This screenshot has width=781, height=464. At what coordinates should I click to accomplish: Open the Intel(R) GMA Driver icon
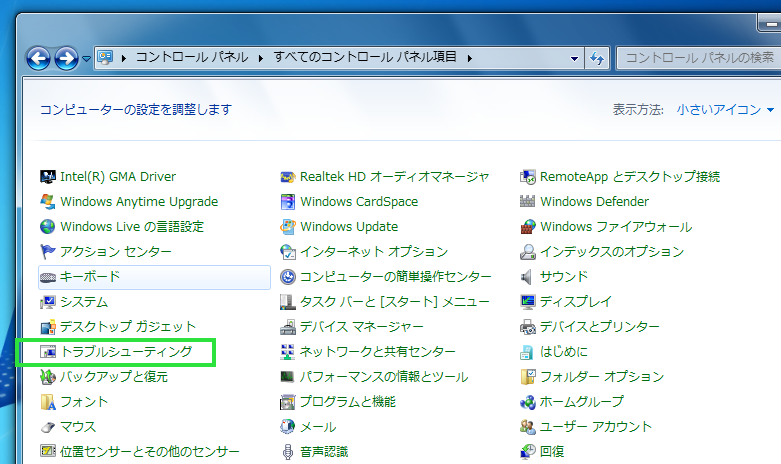pyautogui.click(x=48, y=177)
